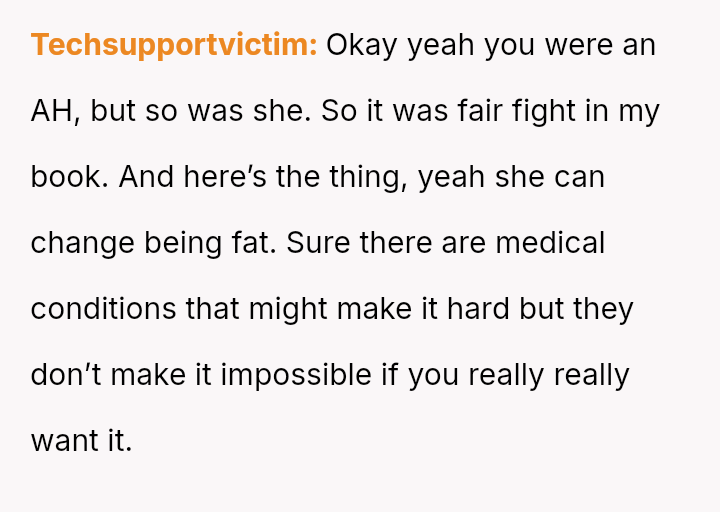Screen dimensions: 720x512
Task: Open the Techsupportvictim user profile link
Action: pyautogui.click(x=174, y=45)
